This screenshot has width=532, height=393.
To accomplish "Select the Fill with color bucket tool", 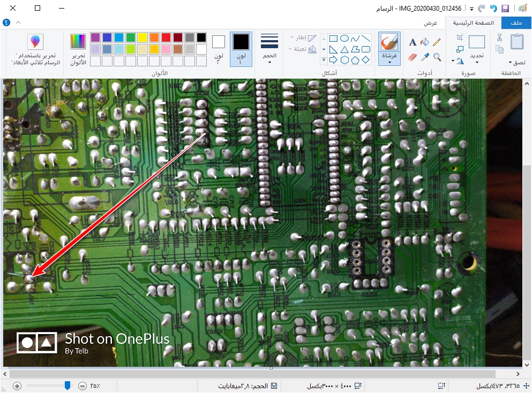I will [x=424, y=42].
